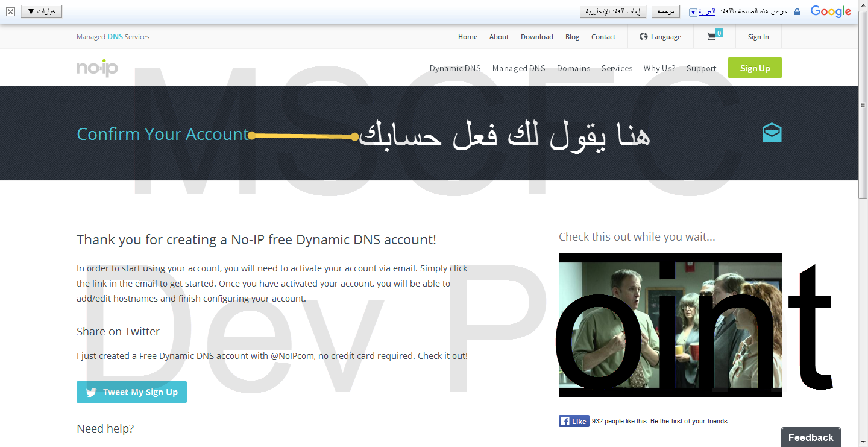Click the Facebook Like button
868x447 pixels.
click(574, 421)
